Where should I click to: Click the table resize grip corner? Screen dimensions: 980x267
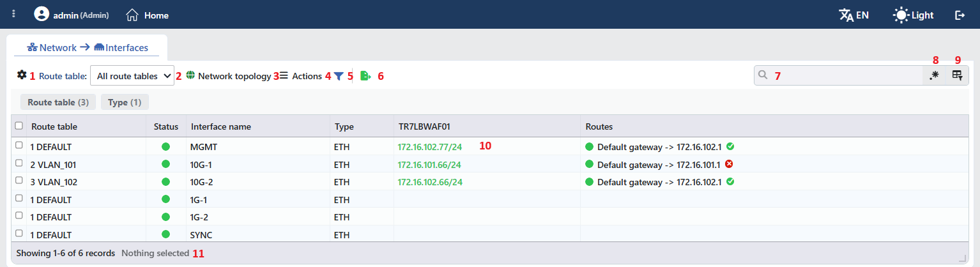962,258
